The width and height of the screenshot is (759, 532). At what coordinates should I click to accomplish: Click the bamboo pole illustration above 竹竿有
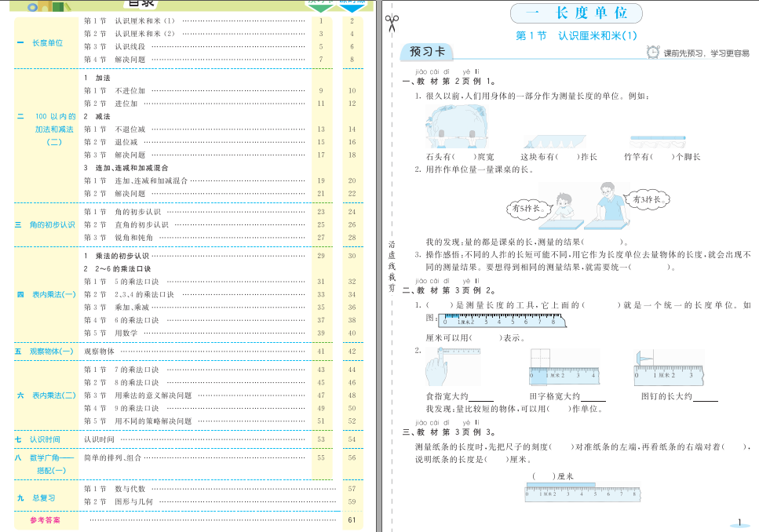click(x=658, y=141)
